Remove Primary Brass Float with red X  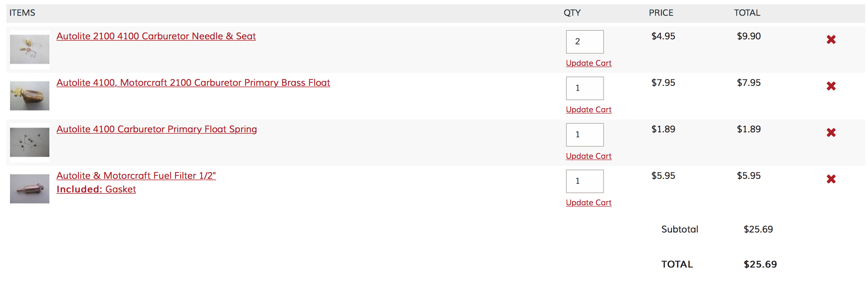(831, 86)
